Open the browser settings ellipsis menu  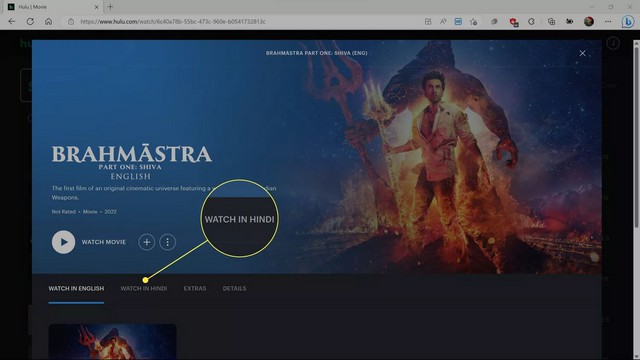pyautogui.click(x=608, y=22)
